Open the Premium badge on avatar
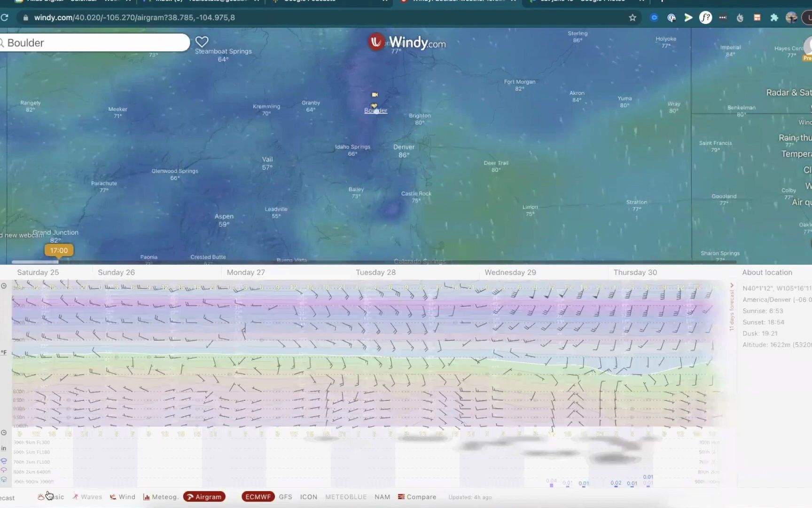 tap(807, 58)
